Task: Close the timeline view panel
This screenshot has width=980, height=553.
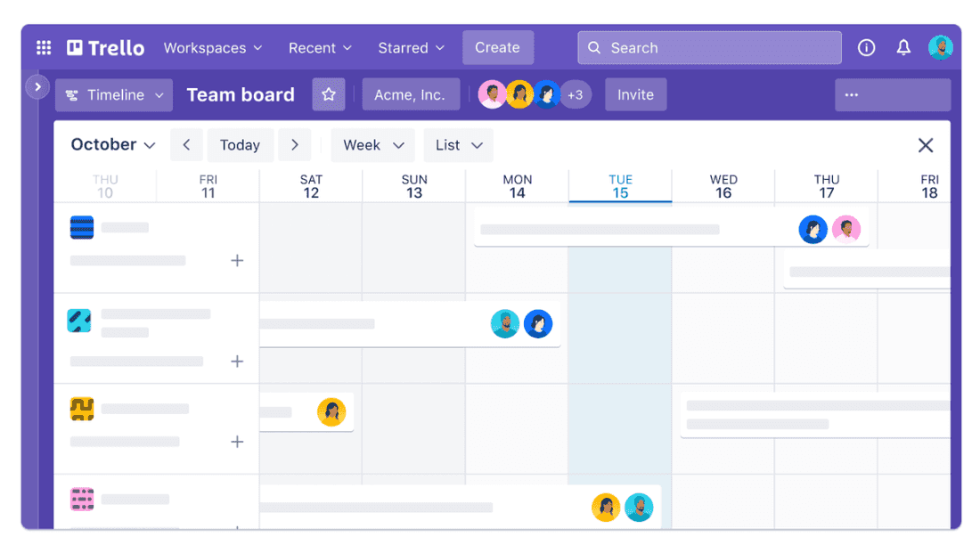Action: pos(926,145)
